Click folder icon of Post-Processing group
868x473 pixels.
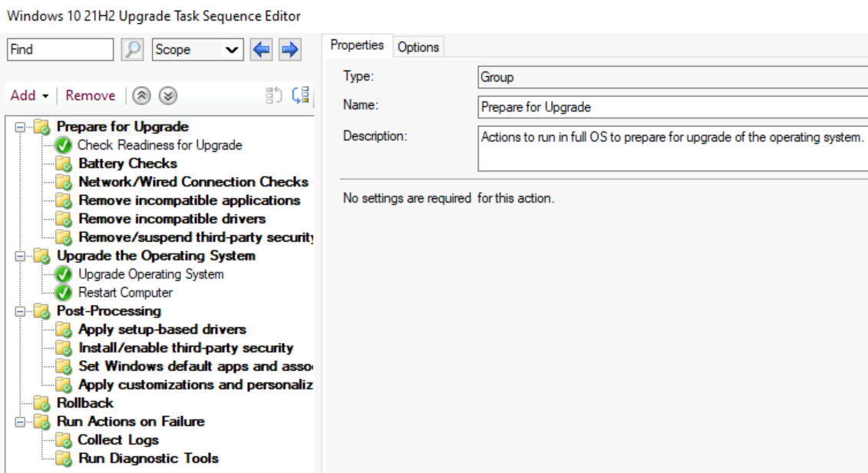tap(42, 311)
